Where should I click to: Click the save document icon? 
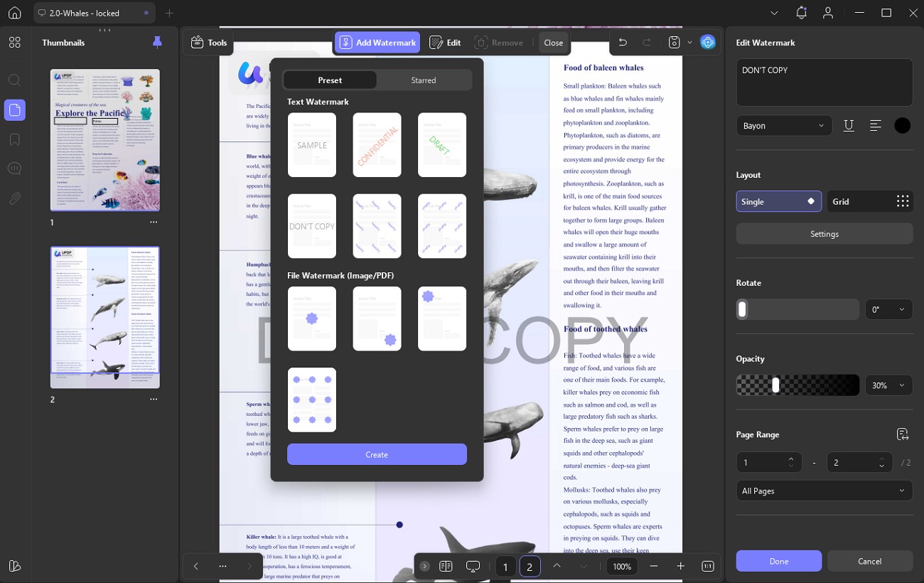point(675,43)
